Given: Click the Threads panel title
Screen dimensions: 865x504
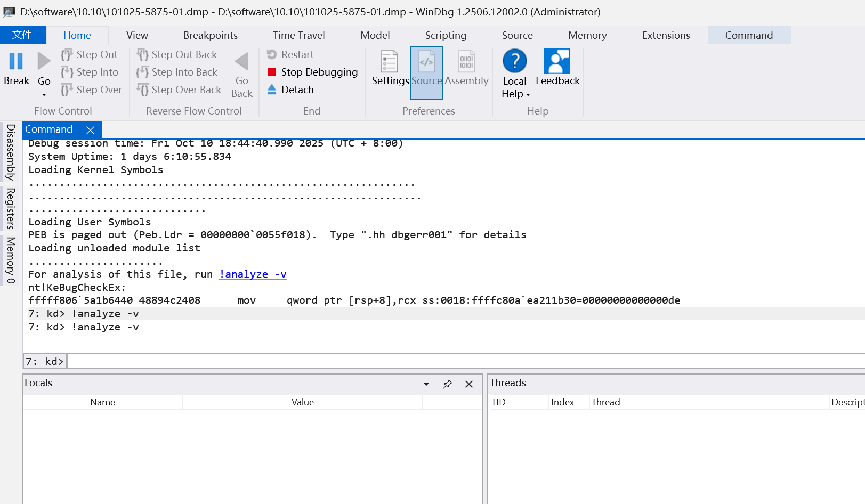Looking at the screenshot, I should point(508,383).
